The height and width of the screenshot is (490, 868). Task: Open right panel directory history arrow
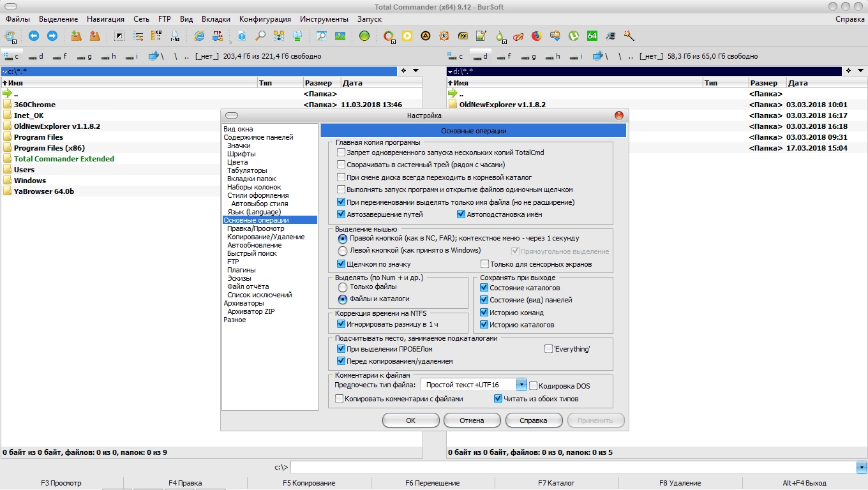click(x=861, y=71)
